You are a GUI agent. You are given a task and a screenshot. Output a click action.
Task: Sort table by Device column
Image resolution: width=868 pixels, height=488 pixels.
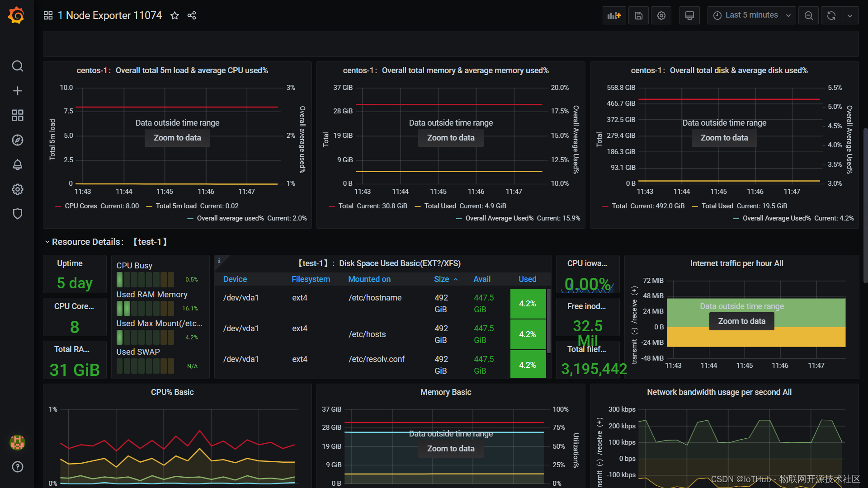click(235, 279)
